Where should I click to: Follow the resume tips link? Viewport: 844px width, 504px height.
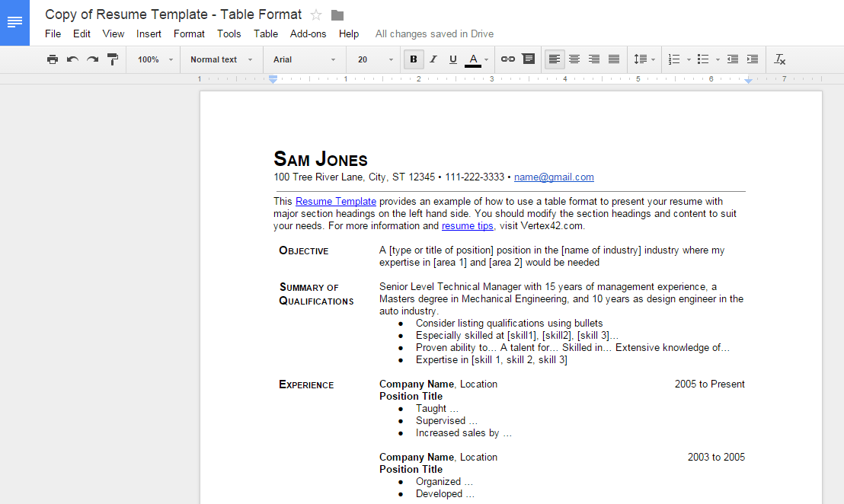click(467, 226)
